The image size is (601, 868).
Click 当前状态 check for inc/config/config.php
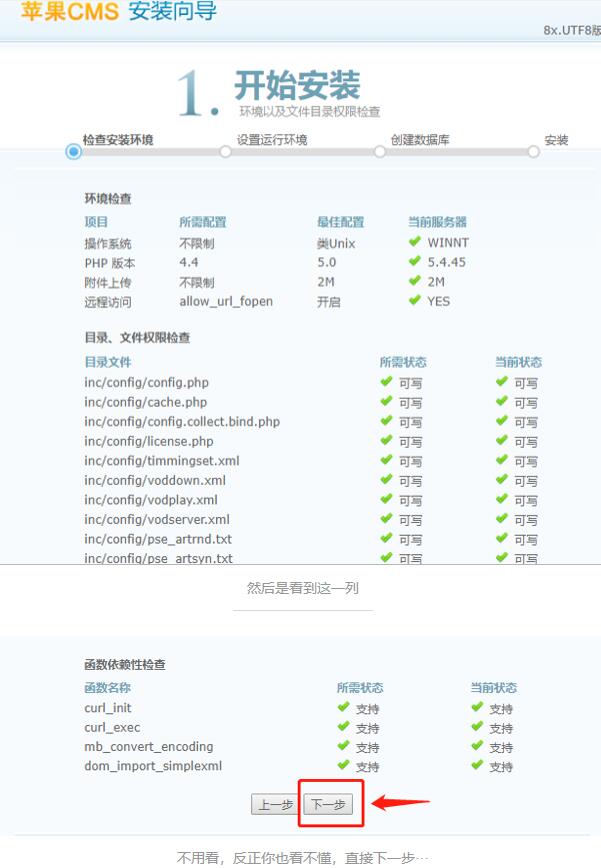point(502,381)
